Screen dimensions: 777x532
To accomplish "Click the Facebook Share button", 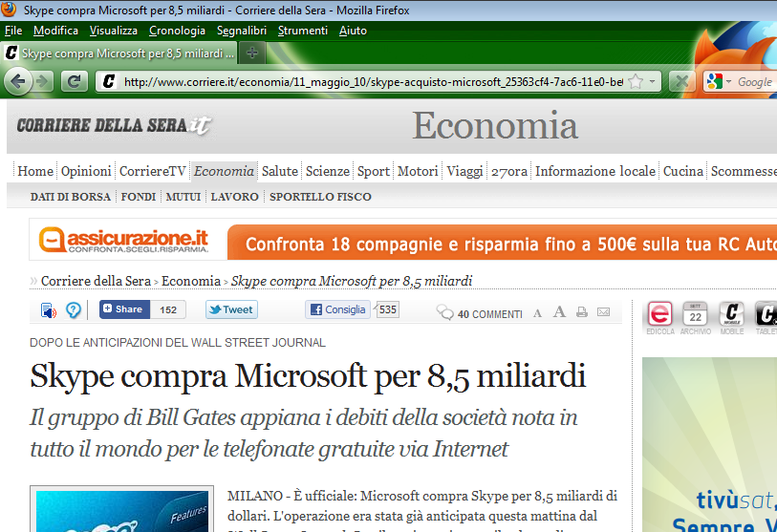I will click(x=122, y=309).
